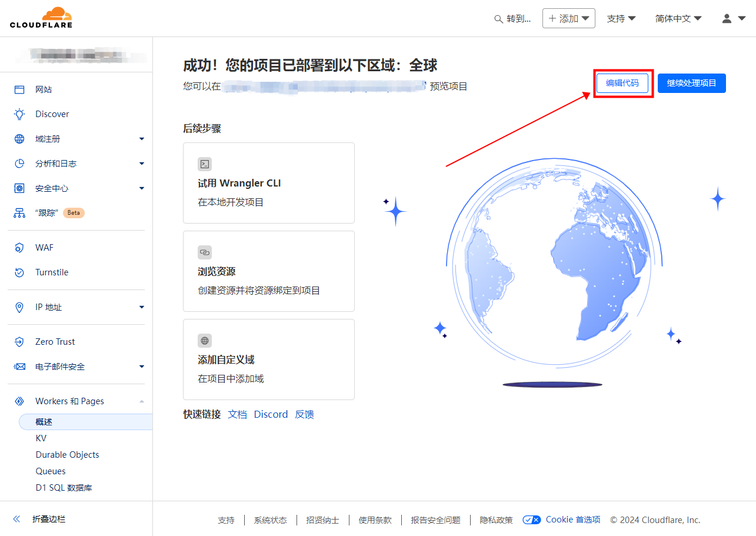The width and height of the screenshot is (756, 536).
Task: Open 网站 in the sidebar
Action: pos(44,89)
